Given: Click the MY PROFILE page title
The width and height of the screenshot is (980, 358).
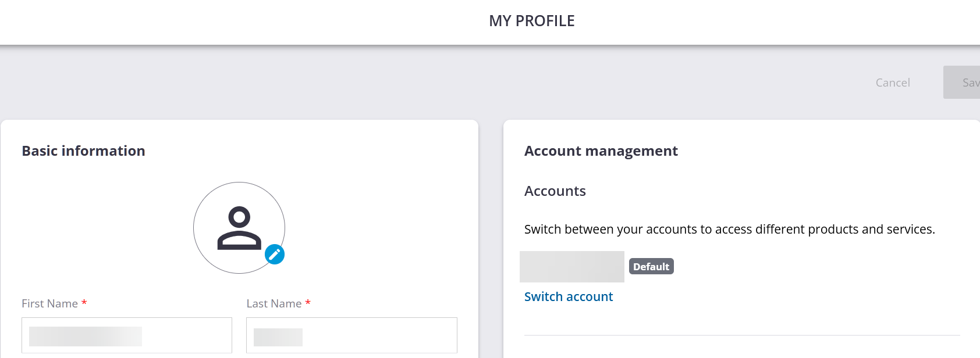Looking at the screenshot, I should point(531,21).
